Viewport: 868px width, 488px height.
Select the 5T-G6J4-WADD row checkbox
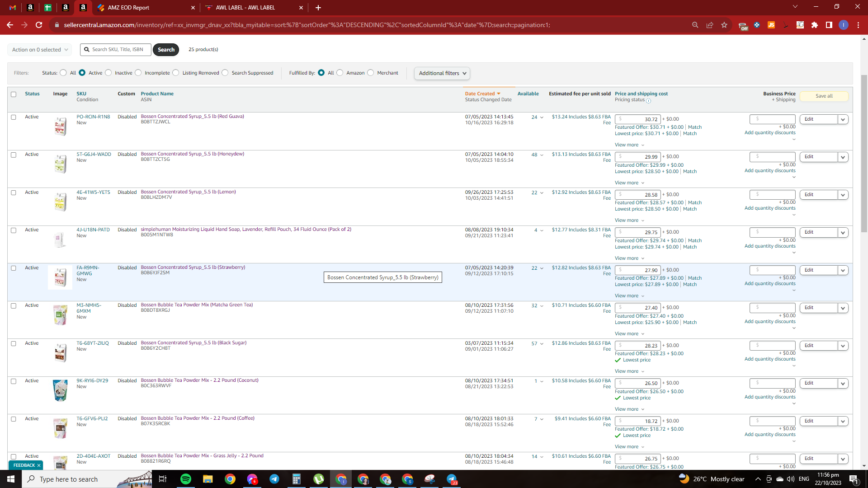[x=14, y=155]
